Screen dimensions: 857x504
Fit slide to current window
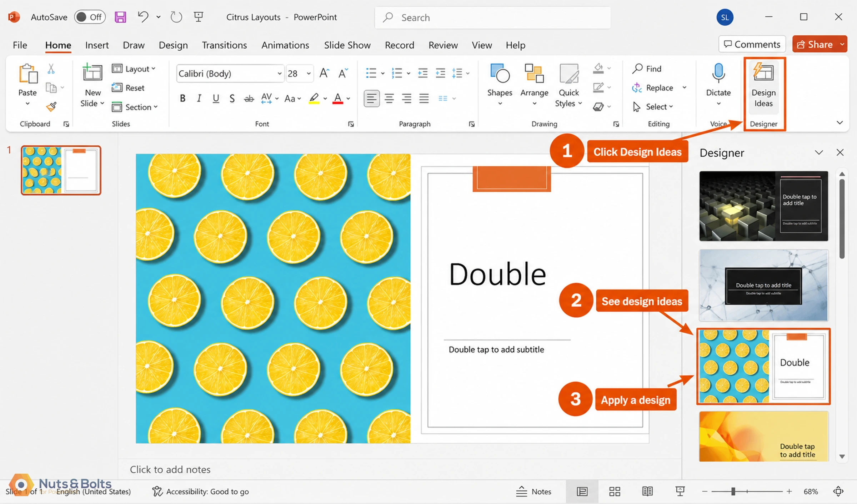tap(838, 491)
